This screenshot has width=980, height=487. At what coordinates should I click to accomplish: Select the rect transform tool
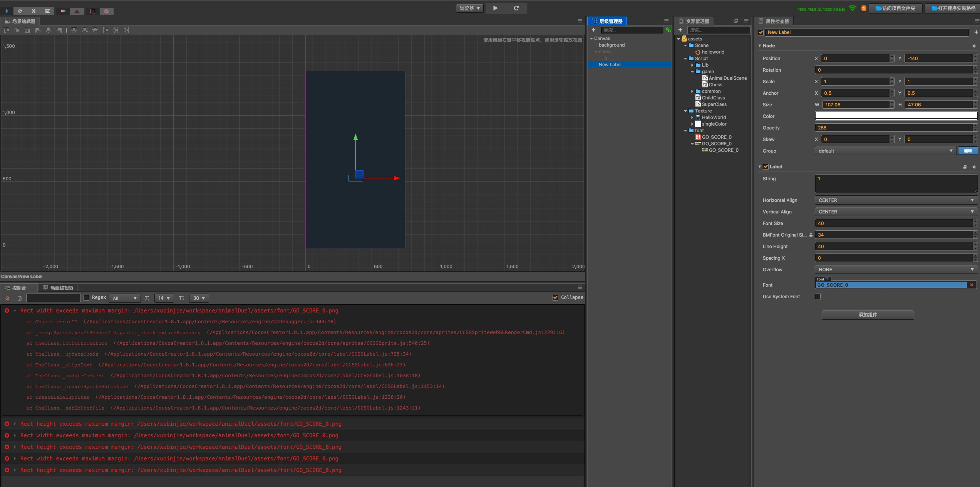coord(47,11)
